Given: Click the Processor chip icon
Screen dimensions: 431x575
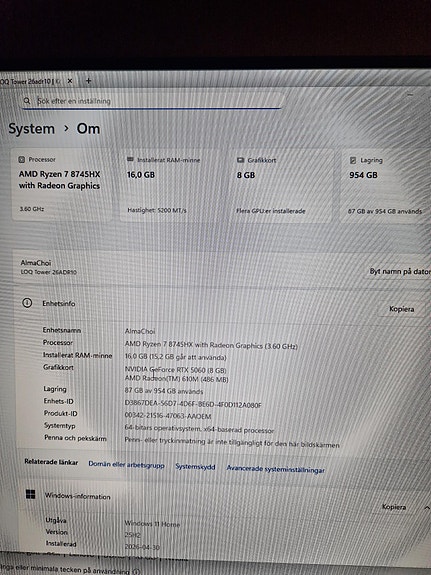Looking at the screenshot, I should [x=22, y=160].
